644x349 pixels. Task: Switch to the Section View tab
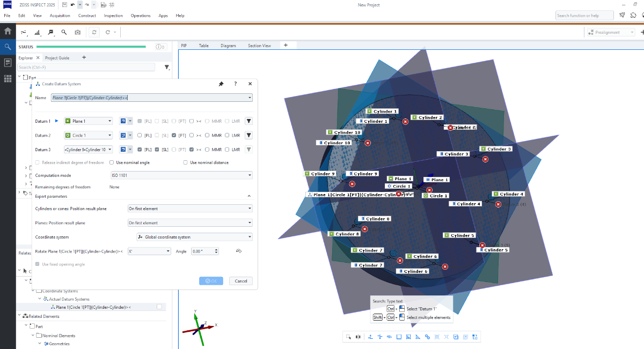coord(259,46)
